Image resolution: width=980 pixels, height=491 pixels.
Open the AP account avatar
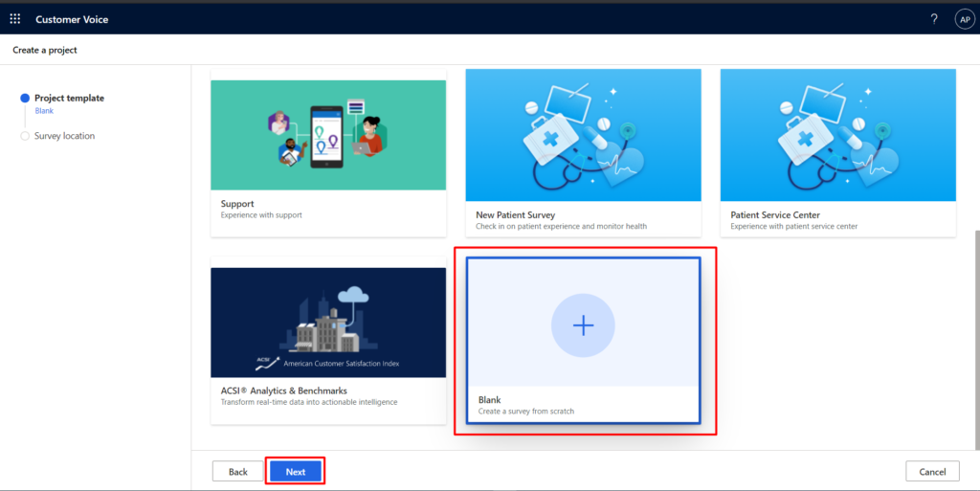pyautogui.click(x=965, y=19)
